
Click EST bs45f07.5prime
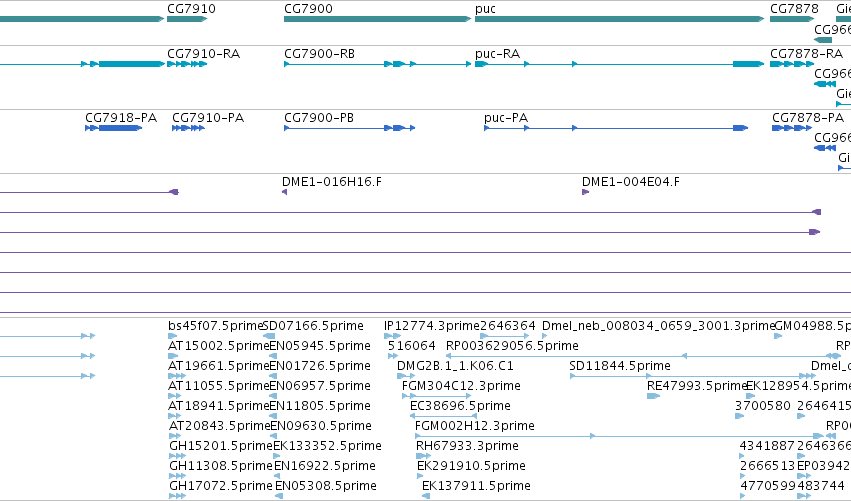point(215,326)
